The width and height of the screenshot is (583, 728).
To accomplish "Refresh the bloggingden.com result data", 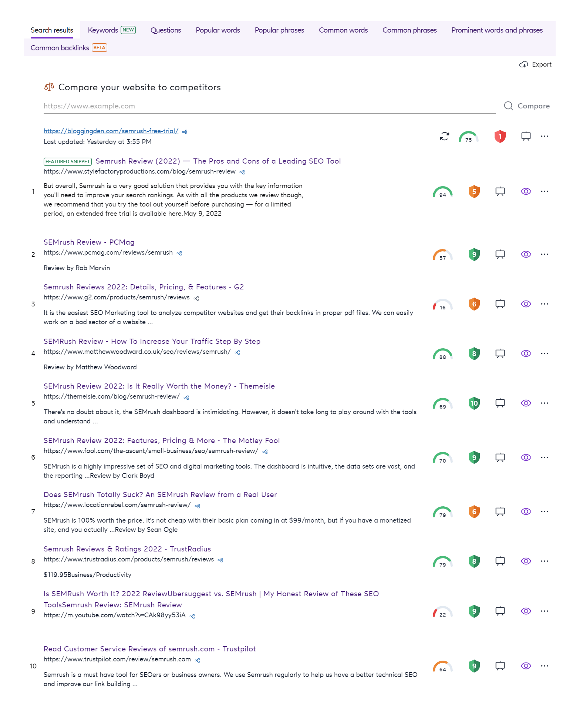I will tap(444, 136).
